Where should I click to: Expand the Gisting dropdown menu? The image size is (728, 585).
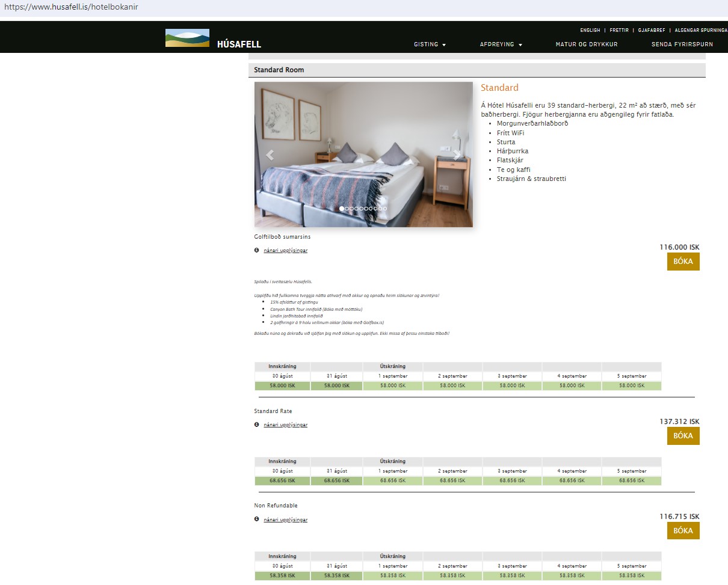pos(430,44)
